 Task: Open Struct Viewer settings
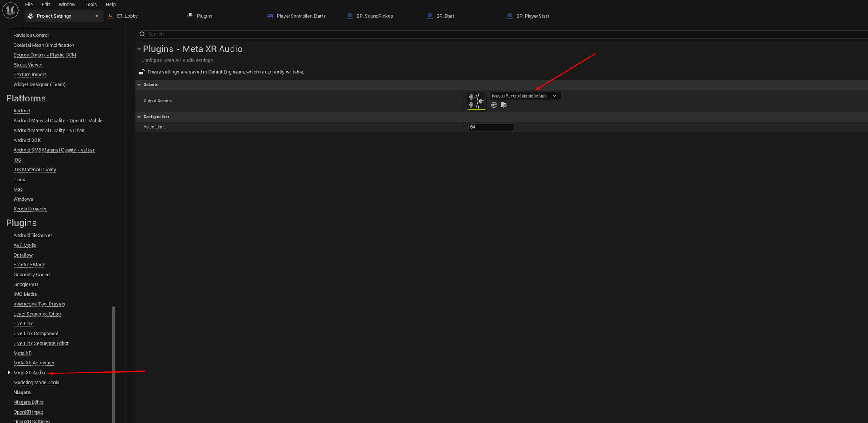coord(28,65)
